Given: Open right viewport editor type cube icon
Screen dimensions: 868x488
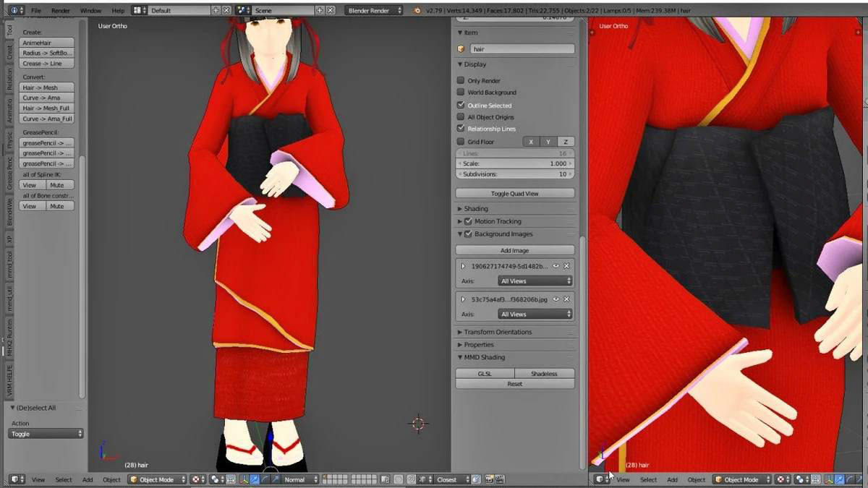Looking at the screenshot, I should pos(601,479).
